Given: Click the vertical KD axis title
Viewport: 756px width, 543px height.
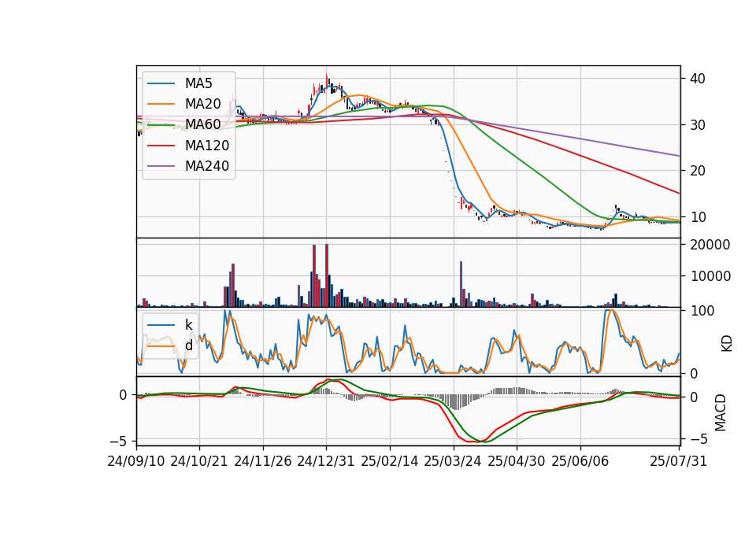Looking at the screenshot, I should 726,343.
